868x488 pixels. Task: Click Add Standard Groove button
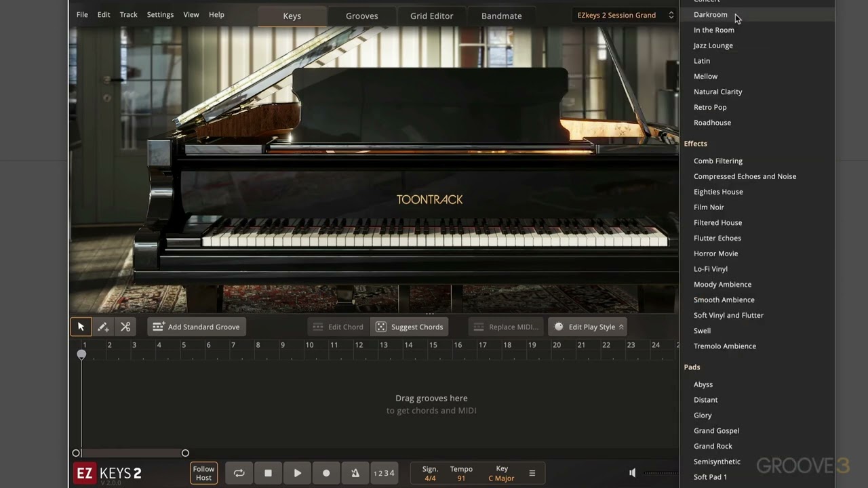[197, 327]
